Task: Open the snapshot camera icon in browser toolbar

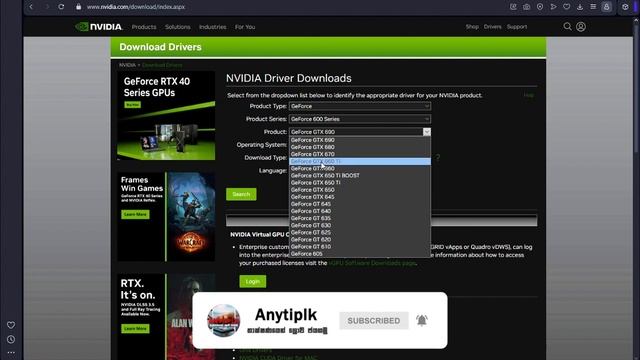Action: (527, 7)
